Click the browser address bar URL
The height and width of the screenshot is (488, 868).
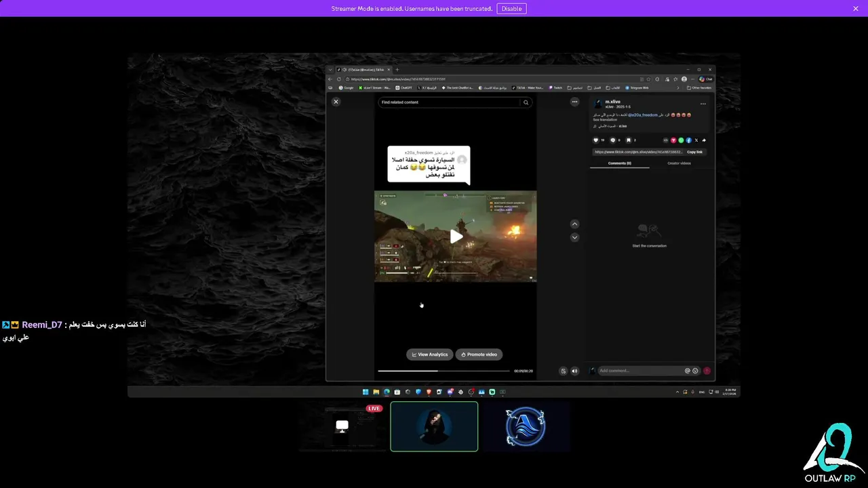point(398,79)
